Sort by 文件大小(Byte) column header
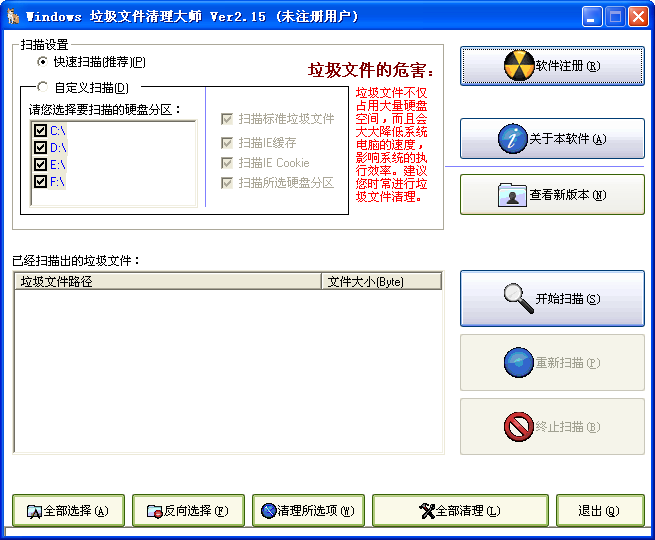Viewport: 655px width, 540px height. [381, 282]
